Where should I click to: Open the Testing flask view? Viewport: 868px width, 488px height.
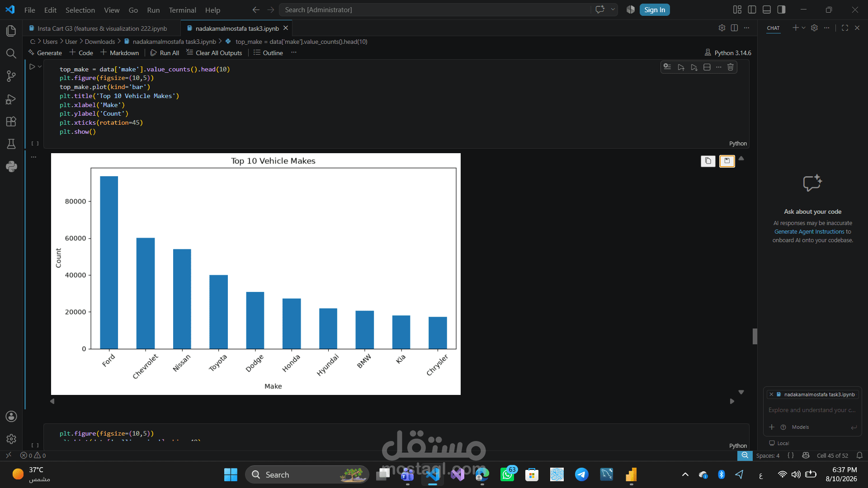pyautogui.click(x=11, y=144)
